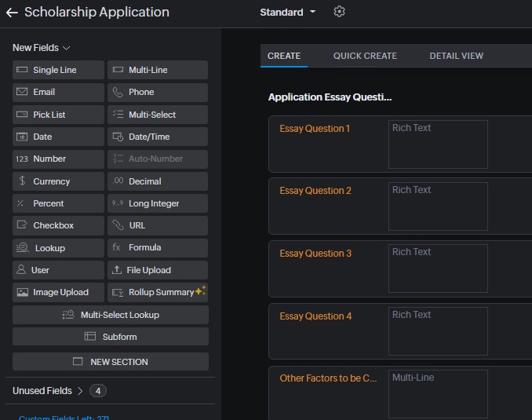This screenshot has height=420, width=532.
Task: Click the Currency dollar icon
Action: (x=22, y=181)
